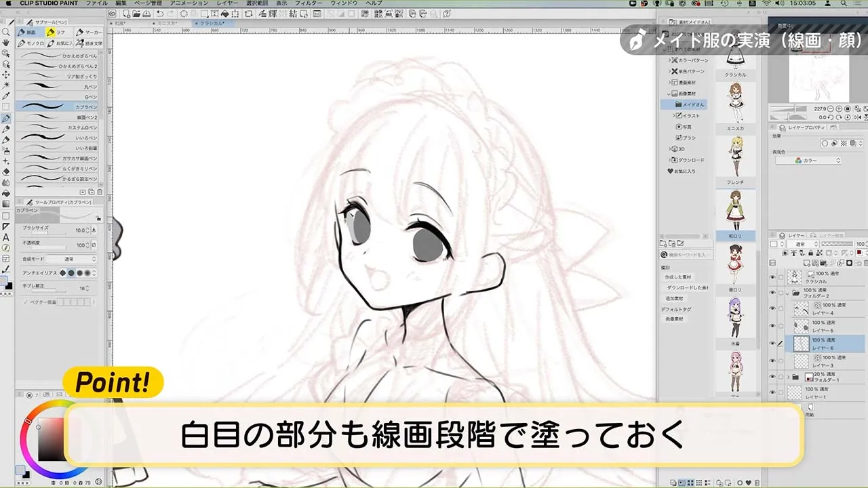Select the Zoom magnifier tool

[6, 32]
